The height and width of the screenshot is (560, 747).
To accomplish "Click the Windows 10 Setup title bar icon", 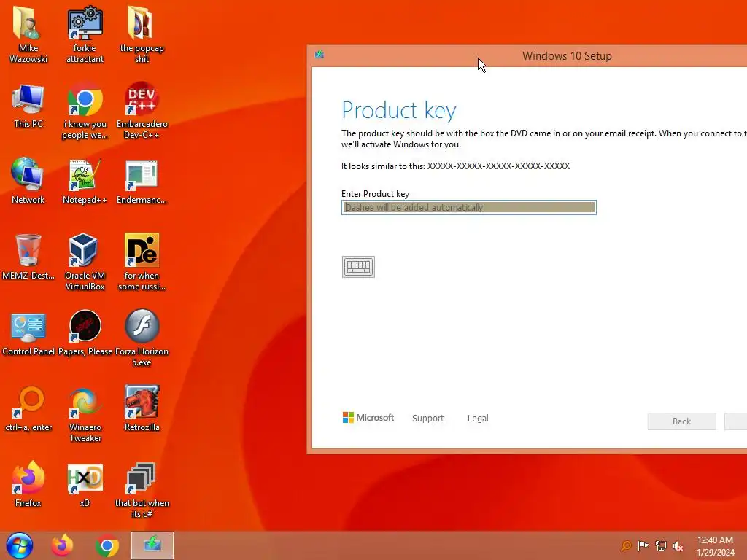I will 320,55.
